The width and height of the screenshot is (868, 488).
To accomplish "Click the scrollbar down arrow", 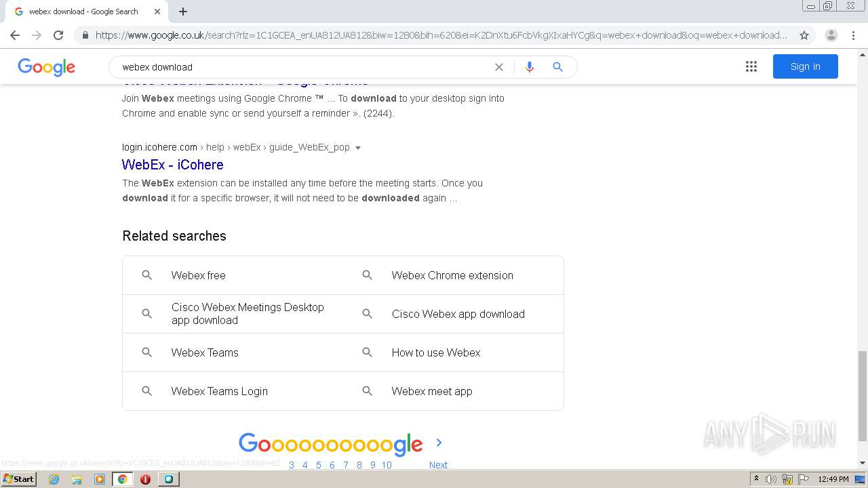I will (x=862, y=464).
